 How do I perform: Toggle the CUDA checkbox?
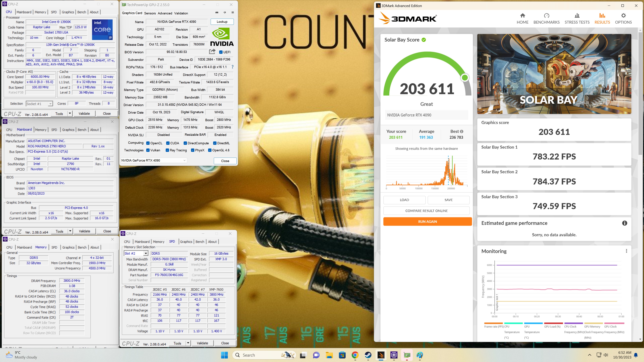(x=168, y=143)
